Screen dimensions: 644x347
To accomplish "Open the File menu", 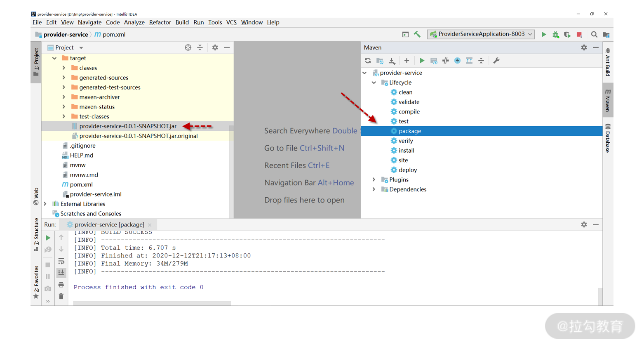I will coord(37,23).
